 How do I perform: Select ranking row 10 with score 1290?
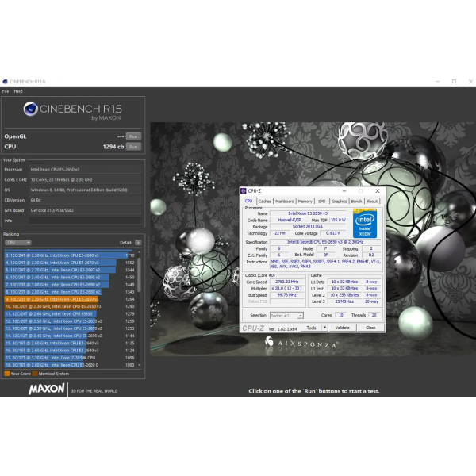pos(70,306)
